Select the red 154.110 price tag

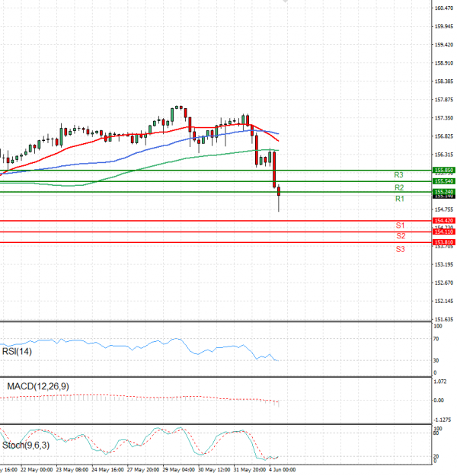[x=443, y=232]
